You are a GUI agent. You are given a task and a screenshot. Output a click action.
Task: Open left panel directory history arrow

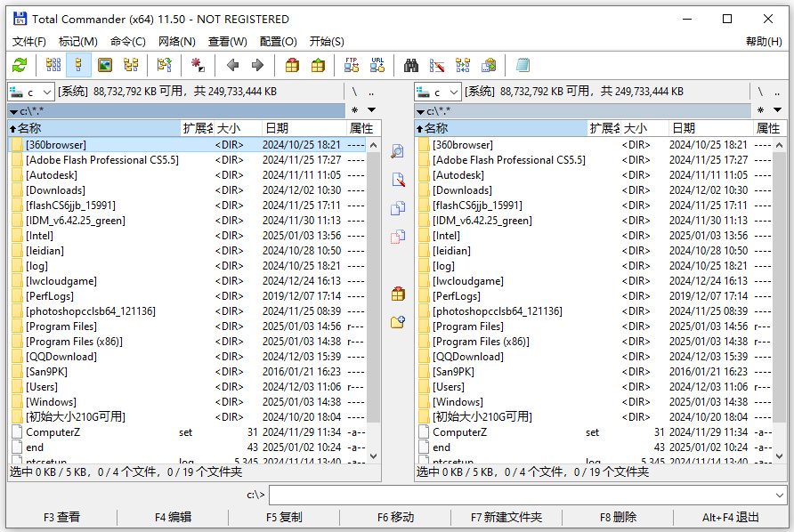tap(371, 109)
